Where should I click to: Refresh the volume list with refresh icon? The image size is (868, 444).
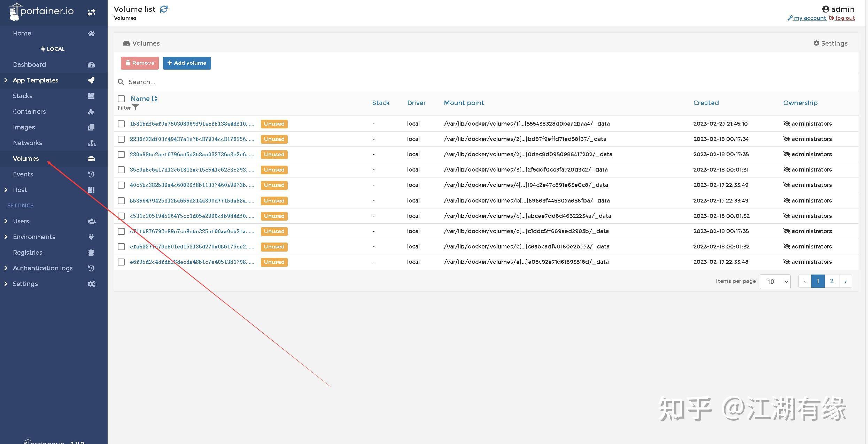(x=164, y=9)
